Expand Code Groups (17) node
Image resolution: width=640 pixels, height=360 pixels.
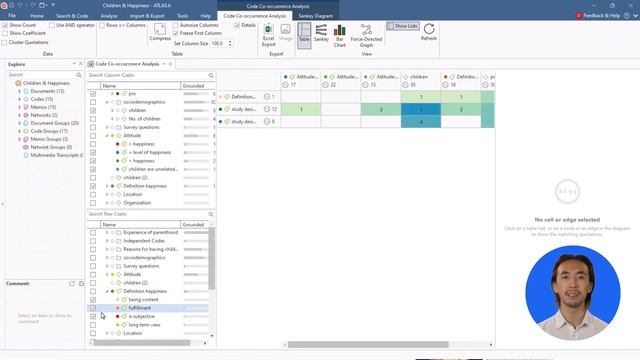[x=19, y=131]
